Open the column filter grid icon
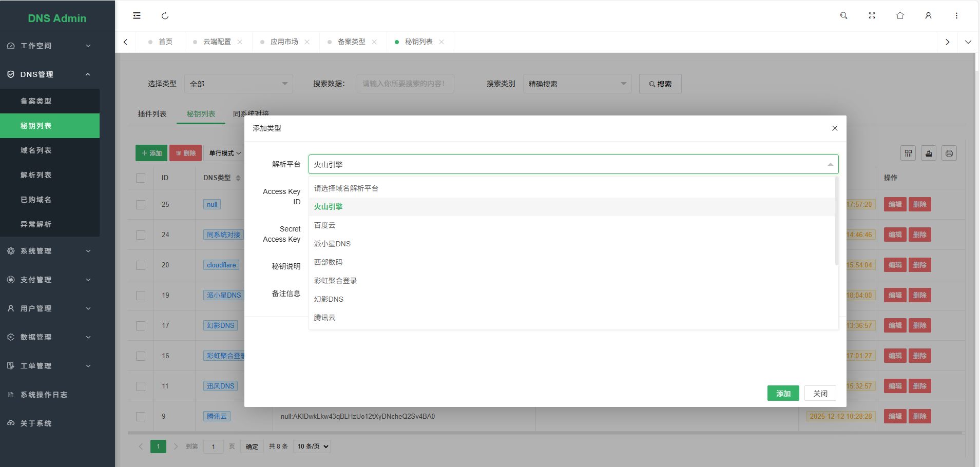Screen dimensions: 980x467 tap(908, 153)
